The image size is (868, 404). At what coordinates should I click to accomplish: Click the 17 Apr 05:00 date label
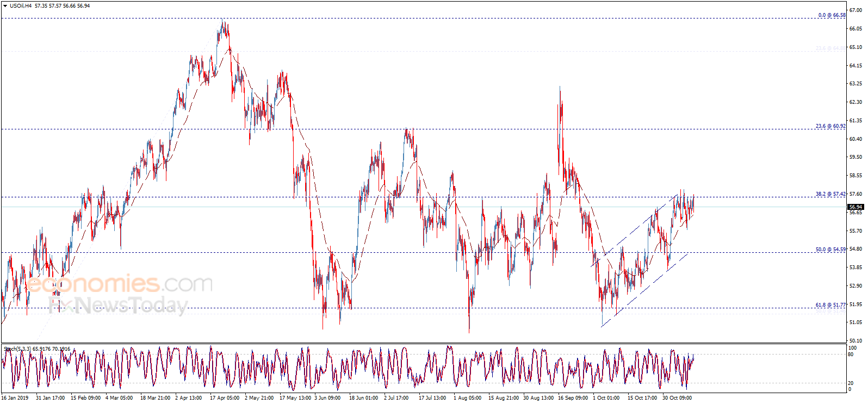click(225, 398)
